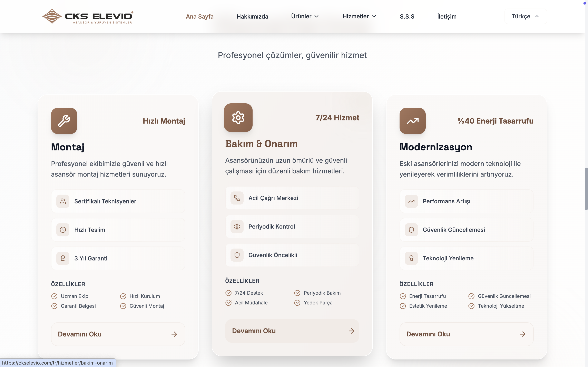Expand the Hizmetler dropdown menu
Screen dimensions: 588x367
pos(359,16)
